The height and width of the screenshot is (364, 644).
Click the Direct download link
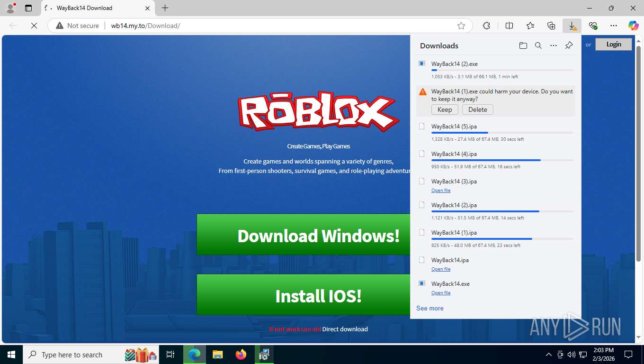point(345,329)
